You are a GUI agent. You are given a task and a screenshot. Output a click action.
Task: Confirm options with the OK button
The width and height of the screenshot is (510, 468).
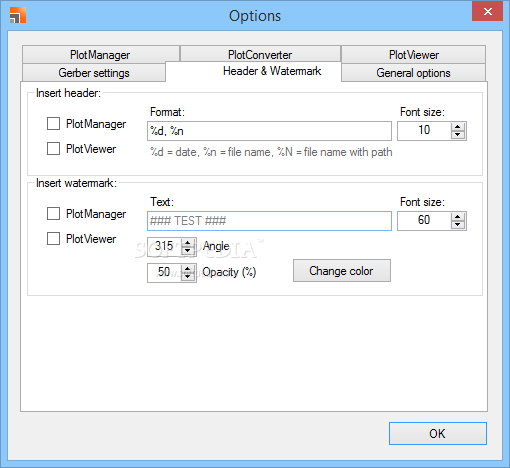[x=438, y=433]
